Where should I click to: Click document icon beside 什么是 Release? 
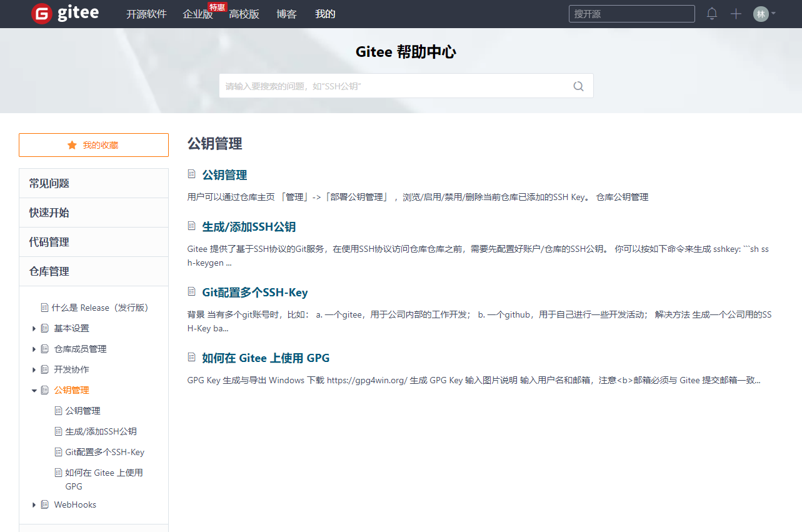click(x=44, y=308)
